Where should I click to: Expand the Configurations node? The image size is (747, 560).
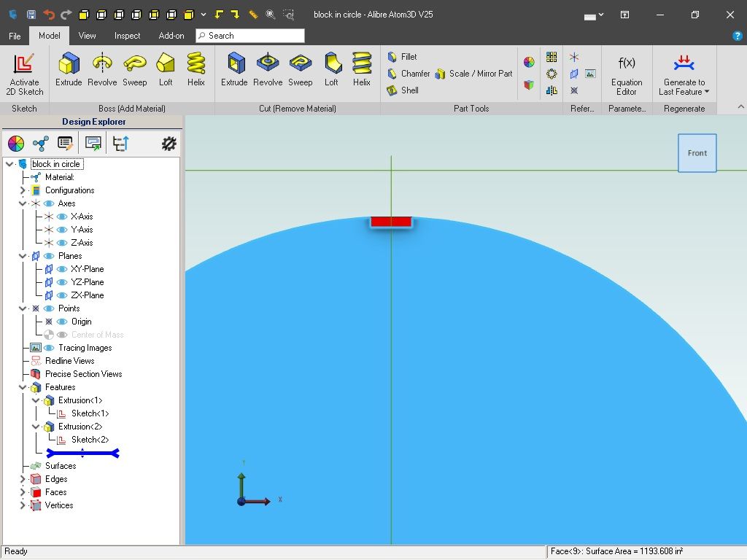(23, 190)
